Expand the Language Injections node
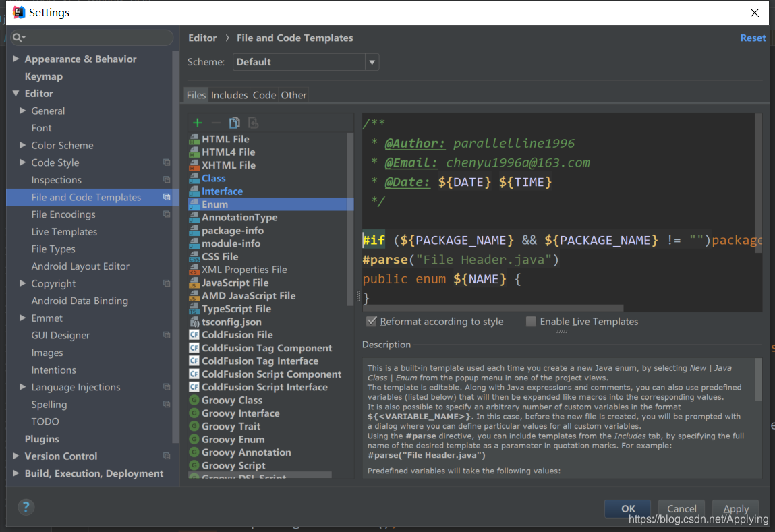Screen dimensions: 775x532 pos(23,387)
